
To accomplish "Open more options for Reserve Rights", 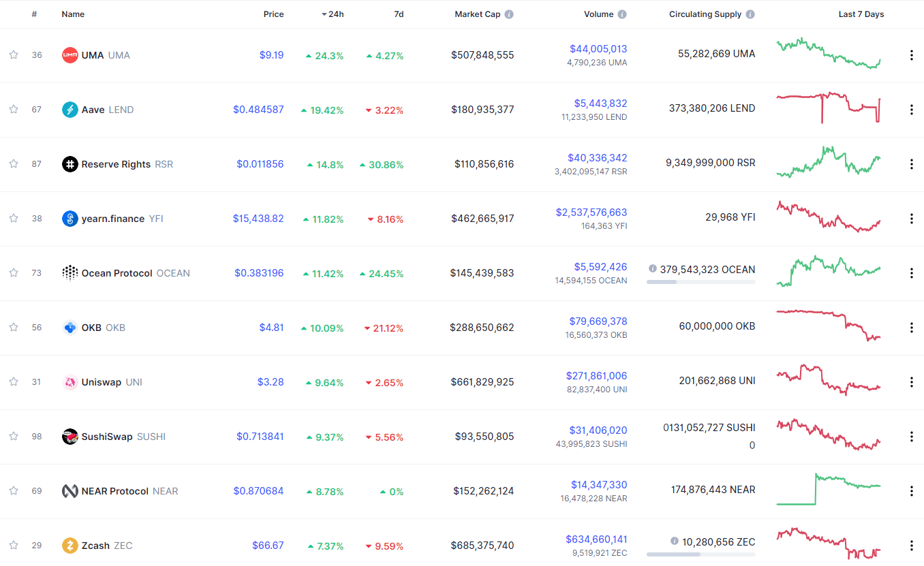I will click(x=911, y=164).
